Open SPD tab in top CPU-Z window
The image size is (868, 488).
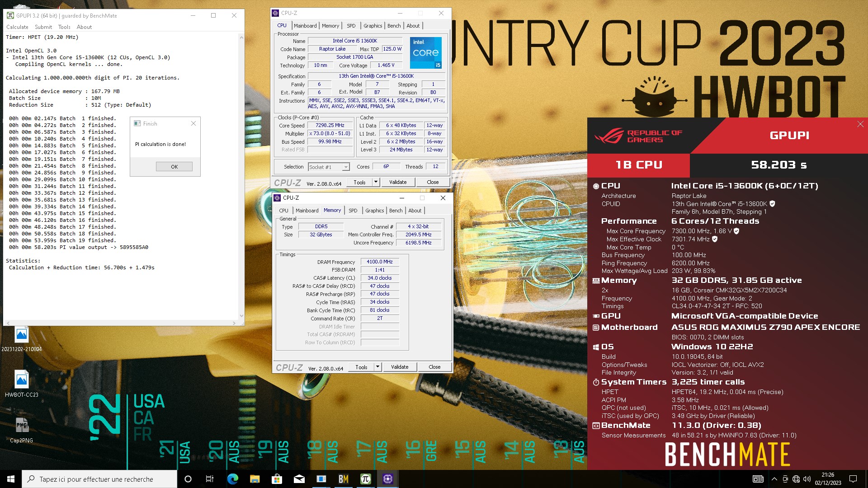point(351,26)
